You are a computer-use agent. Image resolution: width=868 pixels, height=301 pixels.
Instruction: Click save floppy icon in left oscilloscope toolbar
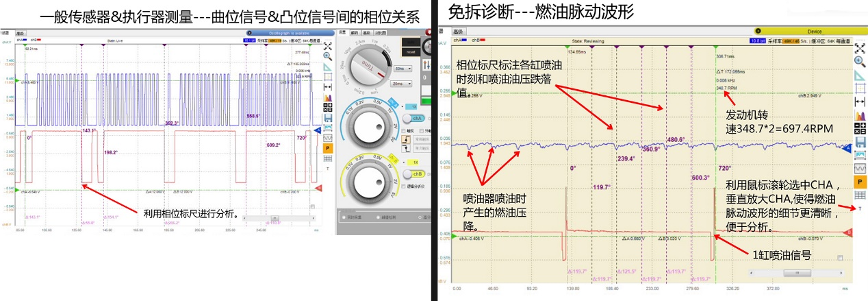click(327, 117)
